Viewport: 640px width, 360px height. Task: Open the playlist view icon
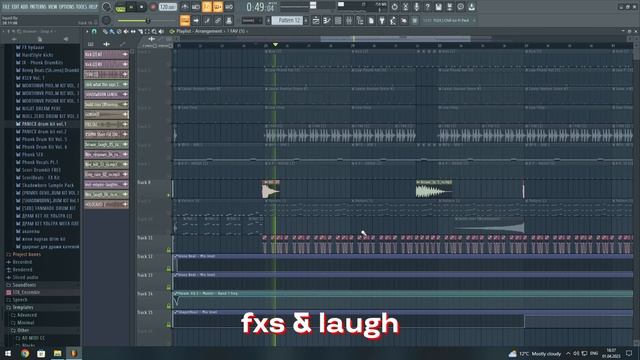316,20
